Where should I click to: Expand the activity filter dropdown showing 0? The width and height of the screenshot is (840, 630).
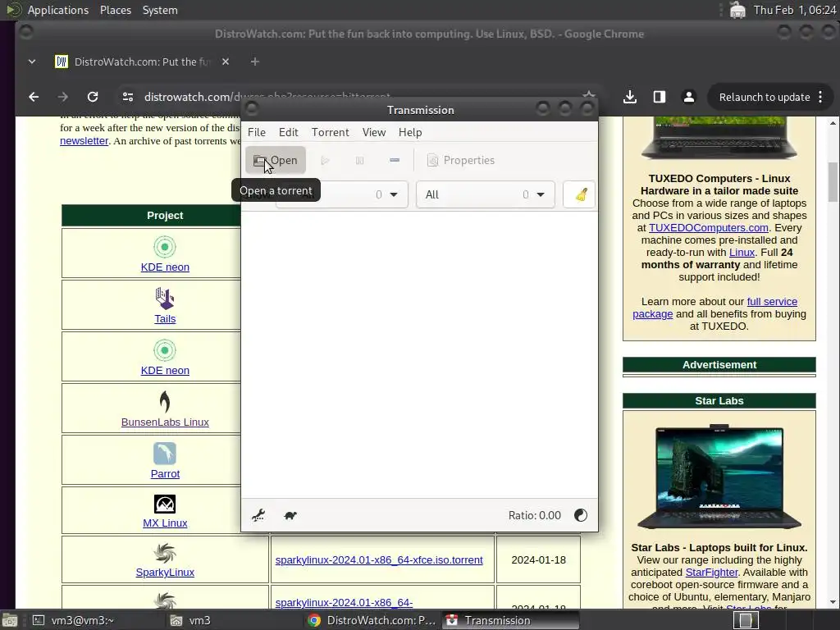click(x=342, y=194)
